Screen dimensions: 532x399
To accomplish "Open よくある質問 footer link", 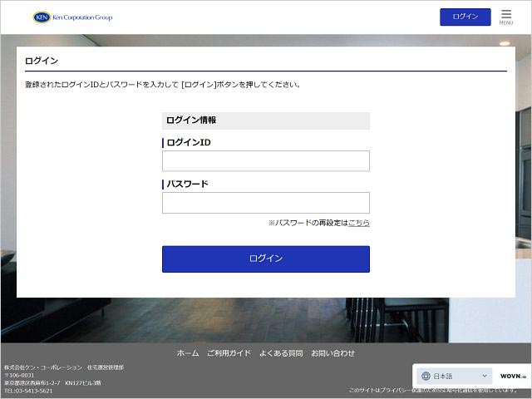I will (280, 353).
